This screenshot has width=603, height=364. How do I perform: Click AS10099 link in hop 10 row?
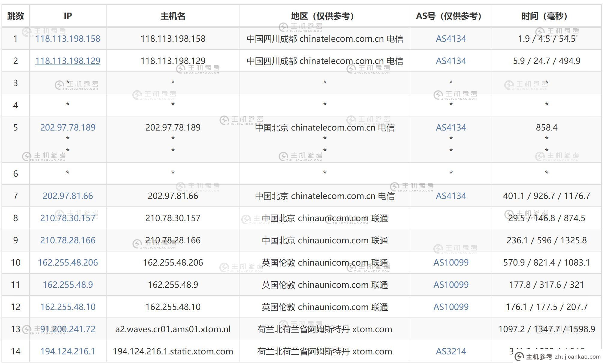tap(451, 263)
